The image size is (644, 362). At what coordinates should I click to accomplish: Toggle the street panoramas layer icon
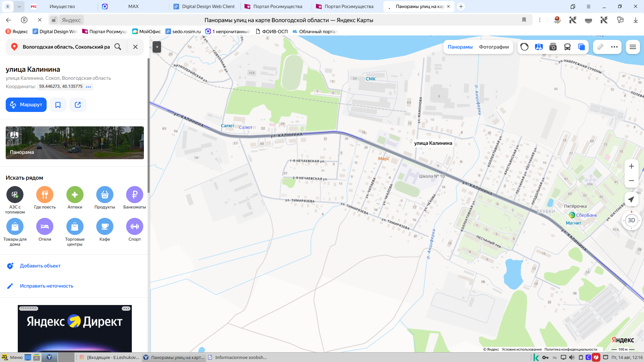click(539, 47)
